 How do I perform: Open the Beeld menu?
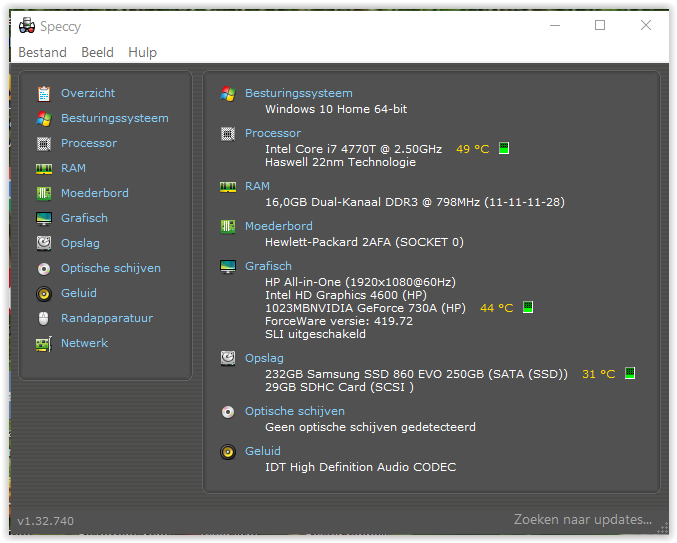pos(97,52)
